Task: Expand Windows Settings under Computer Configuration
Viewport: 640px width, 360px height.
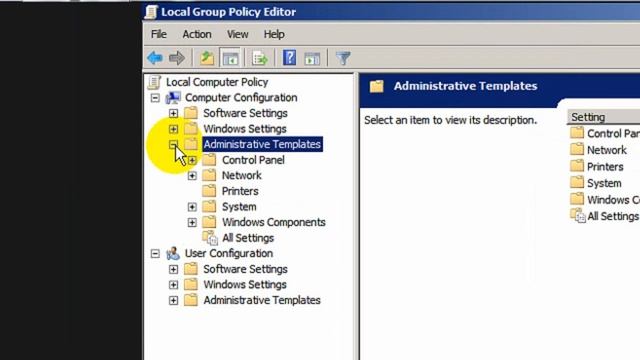Action: 173,129
